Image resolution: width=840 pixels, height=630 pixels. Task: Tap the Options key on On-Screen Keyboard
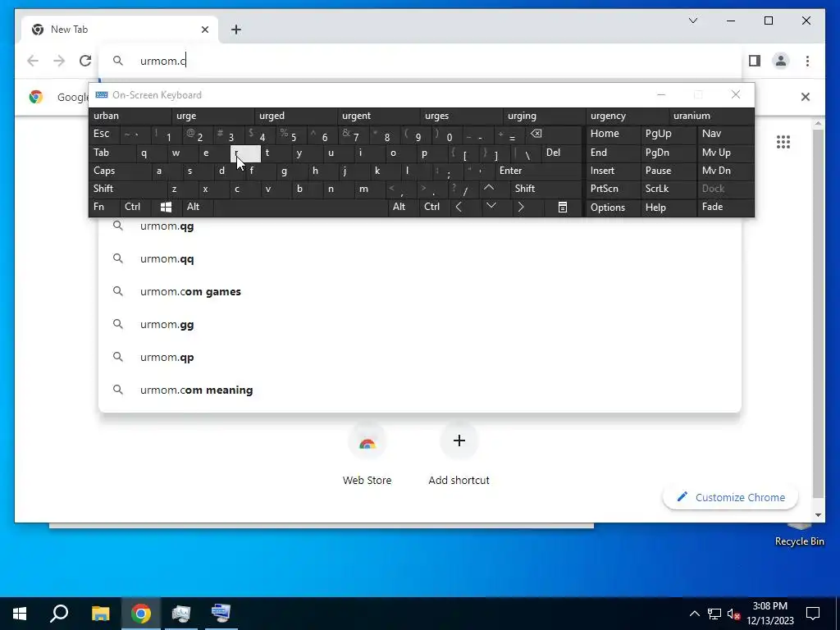point(613,207)
